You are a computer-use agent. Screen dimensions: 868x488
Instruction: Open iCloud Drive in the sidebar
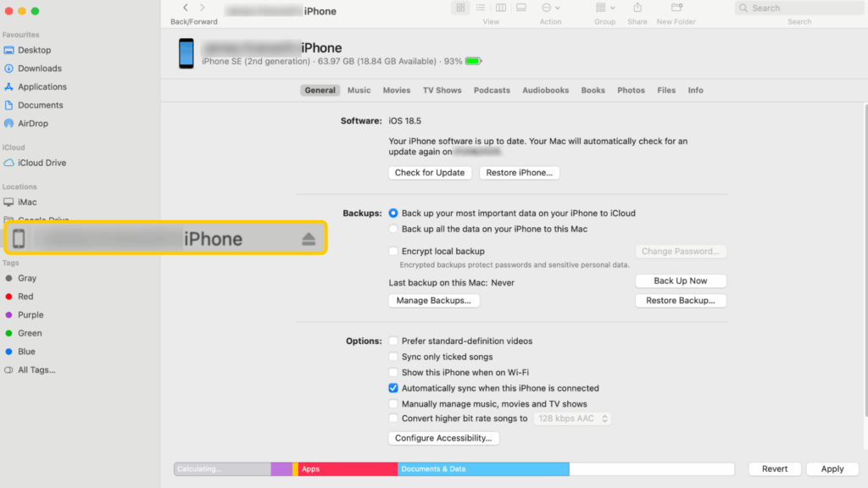click(44, 163)
